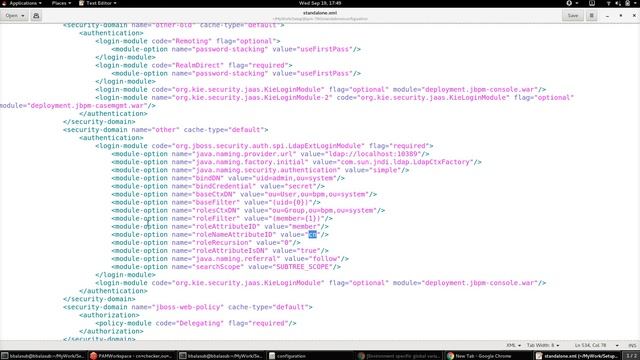This screenshot has width=640, height=360.
Task: Switch to Environment specific global variables window
Action: click(x=400, y=356)
